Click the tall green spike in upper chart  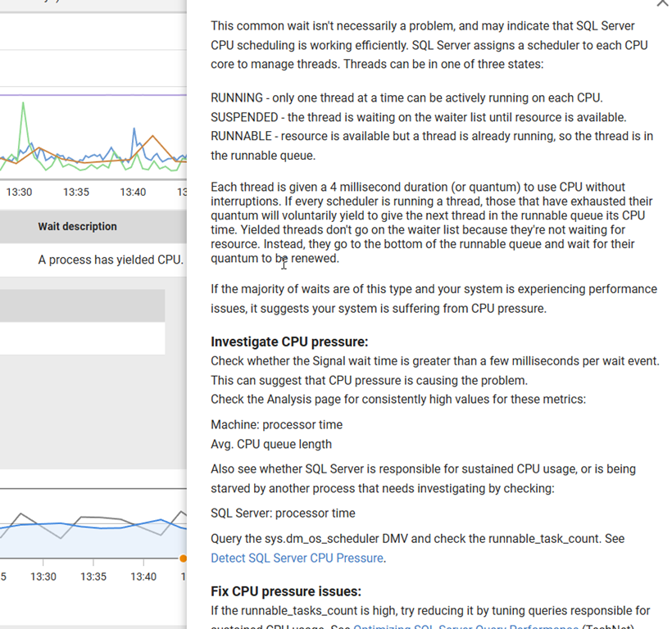(x=23, y=105)
